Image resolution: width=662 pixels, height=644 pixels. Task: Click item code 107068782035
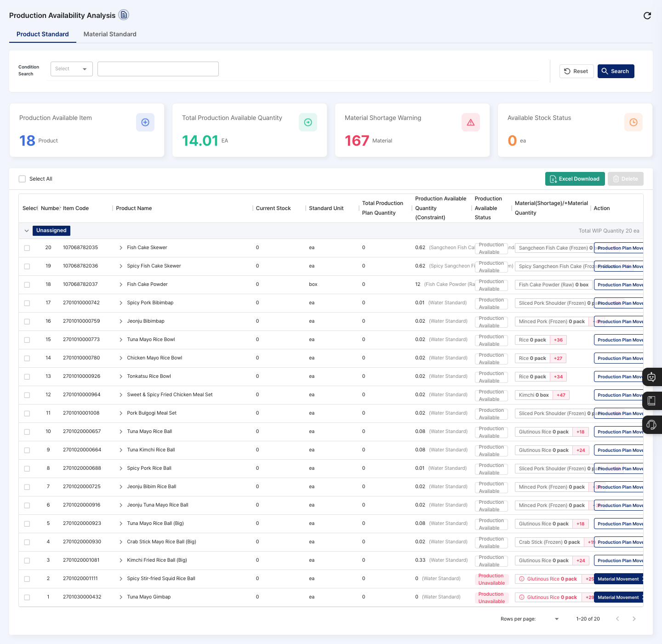tap(80, 247)
